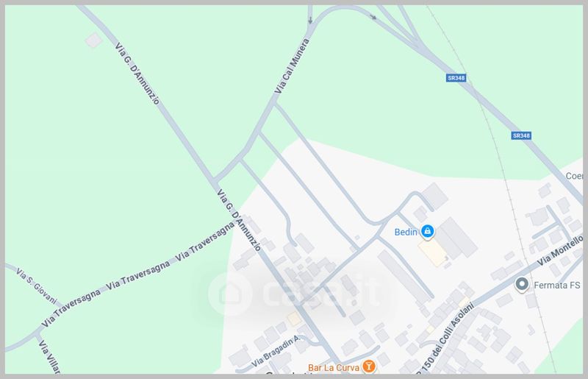588x379 pixels.
Task: Click the lower SR348 road shield
Action: [x=521, y=135]
